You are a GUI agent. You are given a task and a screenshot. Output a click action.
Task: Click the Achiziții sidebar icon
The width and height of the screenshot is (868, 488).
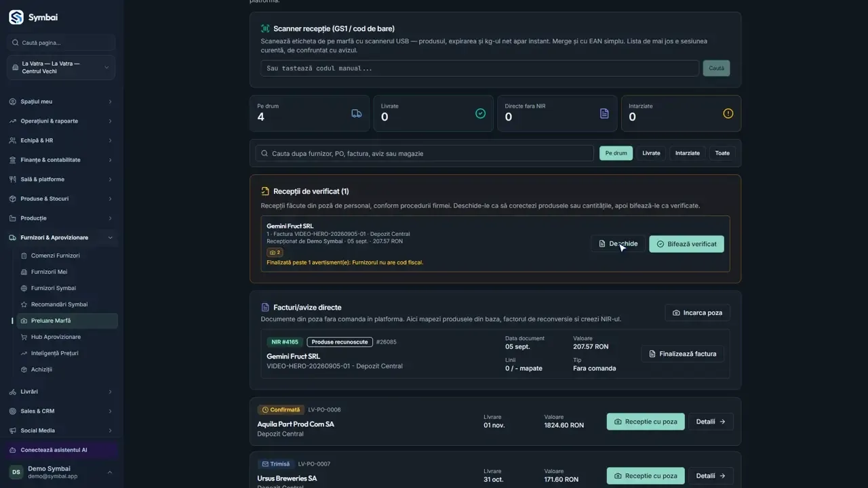point(24,369)
